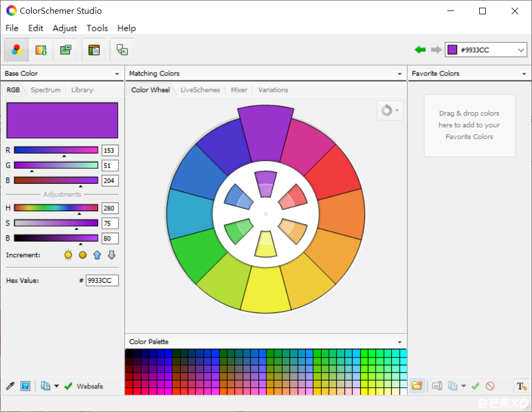Screen dimensions: 532x412
Task: Expand the Matching Colors panel menu arrow
Action: (399, 74)
